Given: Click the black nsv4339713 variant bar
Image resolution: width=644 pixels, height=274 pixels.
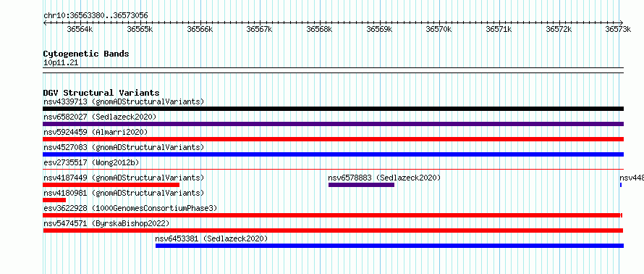Looking at the screenshot, I should click(333, 109).
